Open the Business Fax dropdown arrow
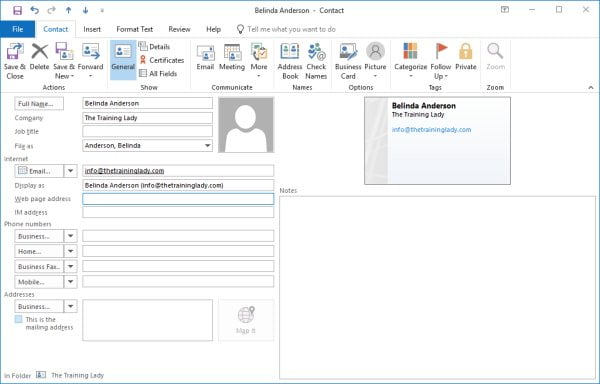Viewport: 600px width, 384px height. 70,267
